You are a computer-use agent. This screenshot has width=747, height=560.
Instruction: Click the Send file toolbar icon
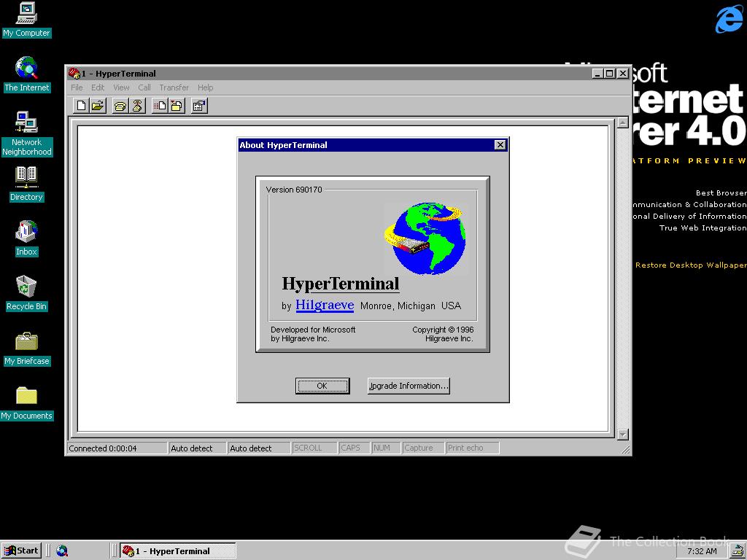point(160,106)
